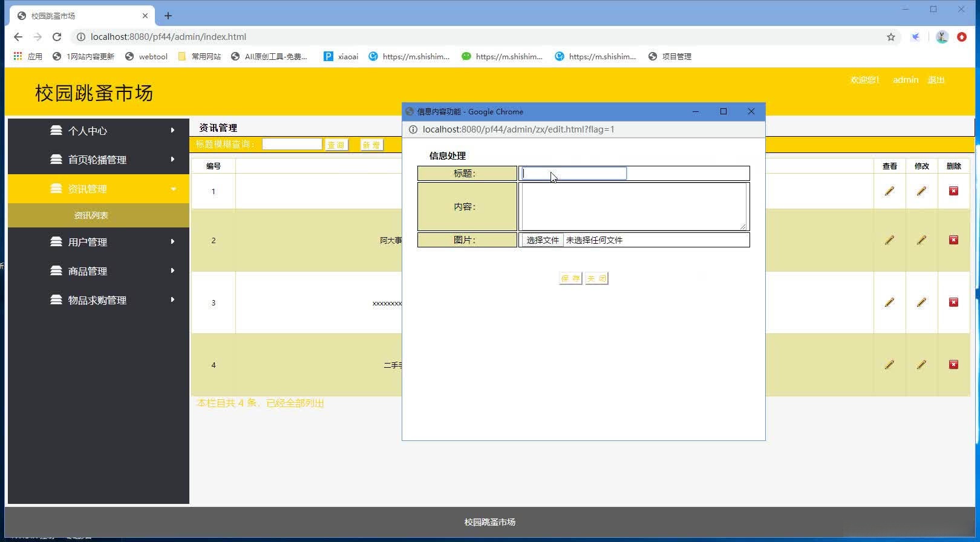This screenshot has width=980, height=542.
Task: Click the 关闭 close button in popup
Action: click(x=596, y=278)
